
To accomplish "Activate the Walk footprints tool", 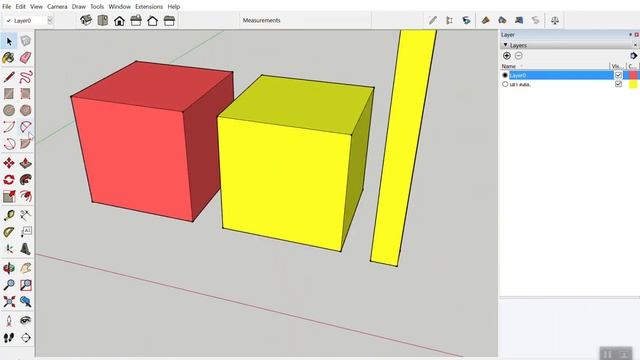I will pos(9,338).
